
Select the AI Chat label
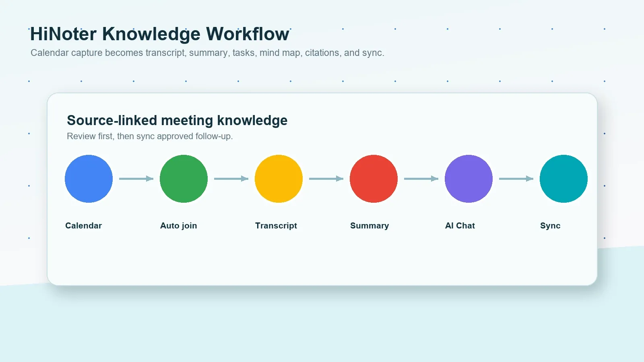pyautogui.click(x=460, y=226)
